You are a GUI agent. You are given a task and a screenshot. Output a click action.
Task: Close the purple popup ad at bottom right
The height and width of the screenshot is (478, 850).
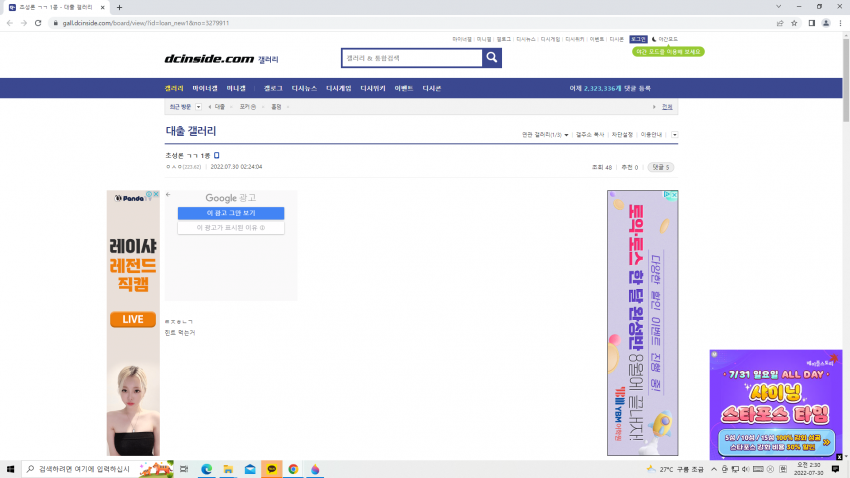[839, 457]
